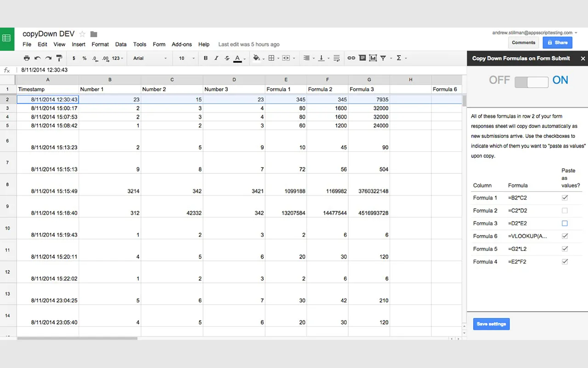Click the blue Share button
Screen dimensions: 588x368
tap(557, 42)
